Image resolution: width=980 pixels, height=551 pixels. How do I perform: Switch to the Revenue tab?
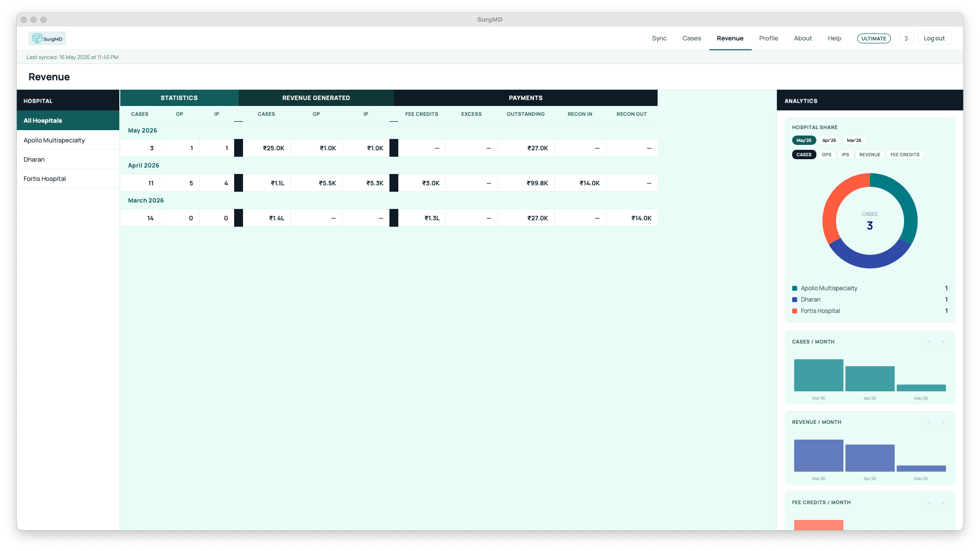click(x=730, y=38)
